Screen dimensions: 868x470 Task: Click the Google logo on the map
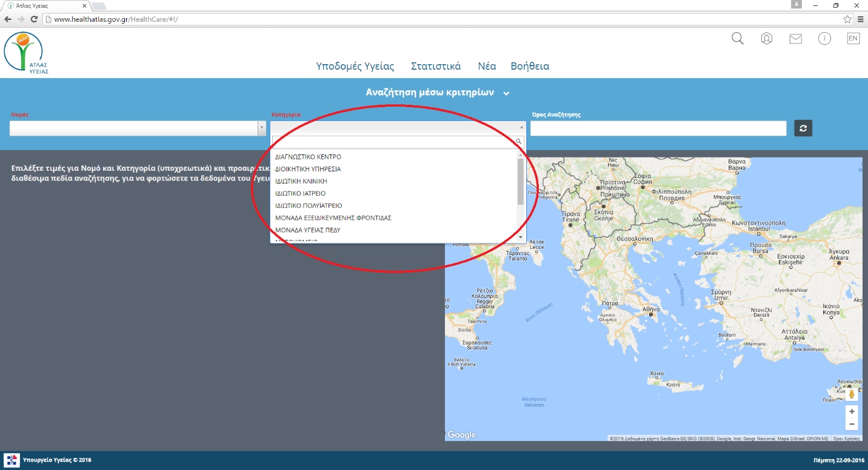[x=462, y=435]
